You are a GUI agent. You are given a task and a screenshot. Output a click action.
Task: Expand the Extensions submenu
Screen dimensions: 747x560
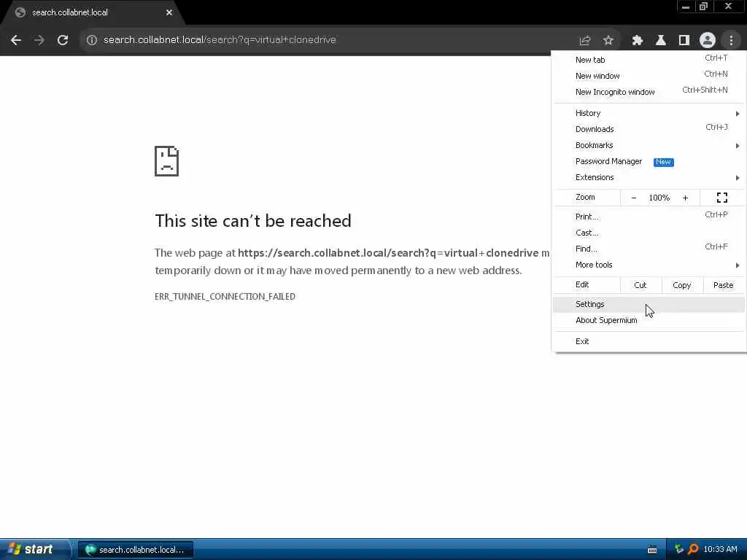(649, 177)
